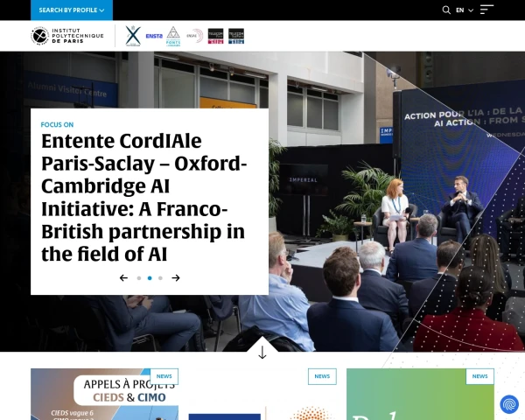Open the Entente CordIAle headline article
The image size is (525, 420).
pos(143,197)
